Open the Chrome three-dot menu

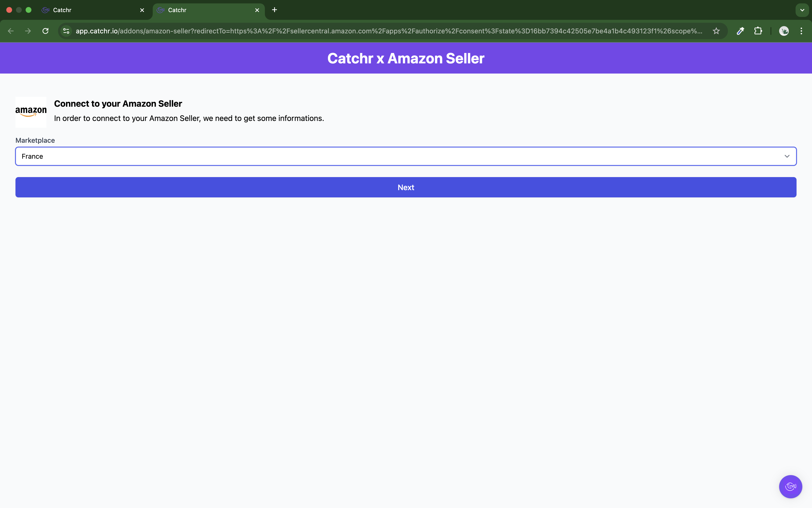click(x=801, y=31)
